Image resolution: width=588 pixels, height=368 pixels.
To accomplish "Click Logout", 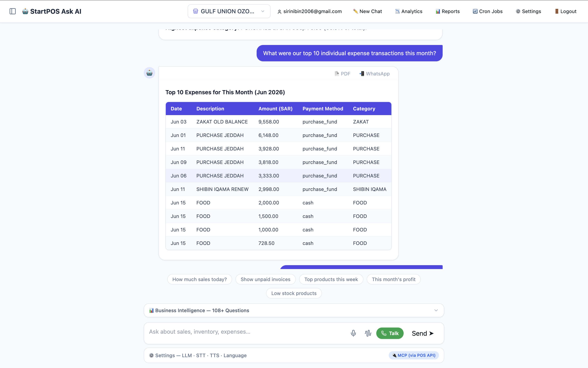I will 565,11.
